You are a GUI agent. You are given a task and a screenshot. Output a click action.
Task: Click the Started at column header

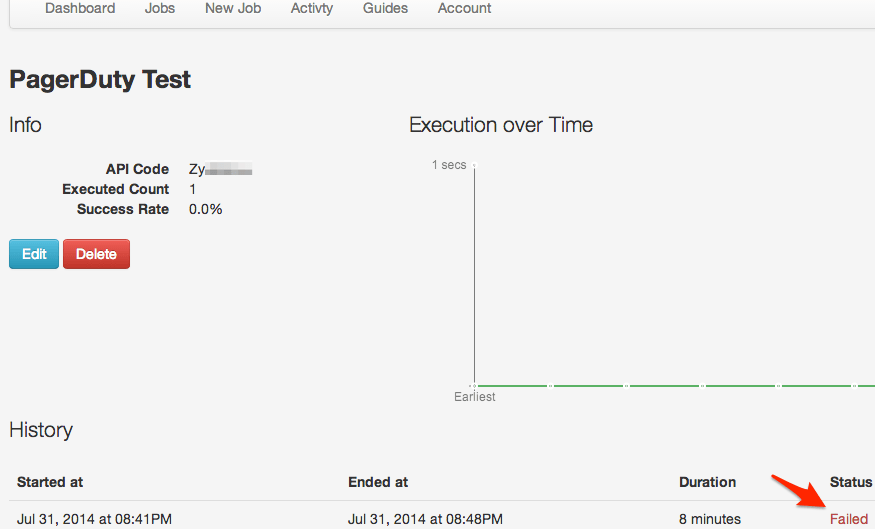50,482
